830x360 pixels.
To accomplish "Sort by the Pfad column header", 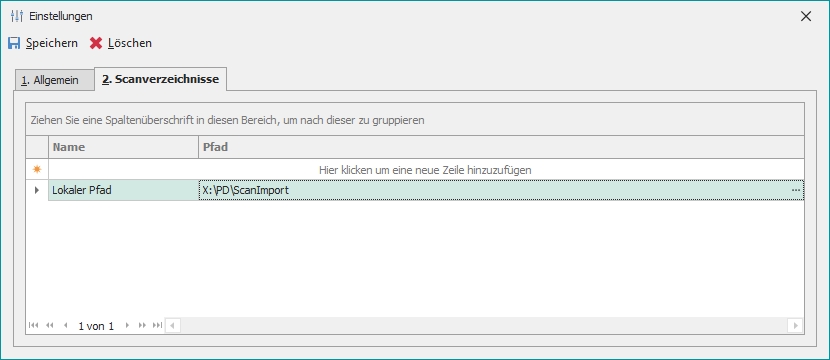I will click(x=501, y=147).
